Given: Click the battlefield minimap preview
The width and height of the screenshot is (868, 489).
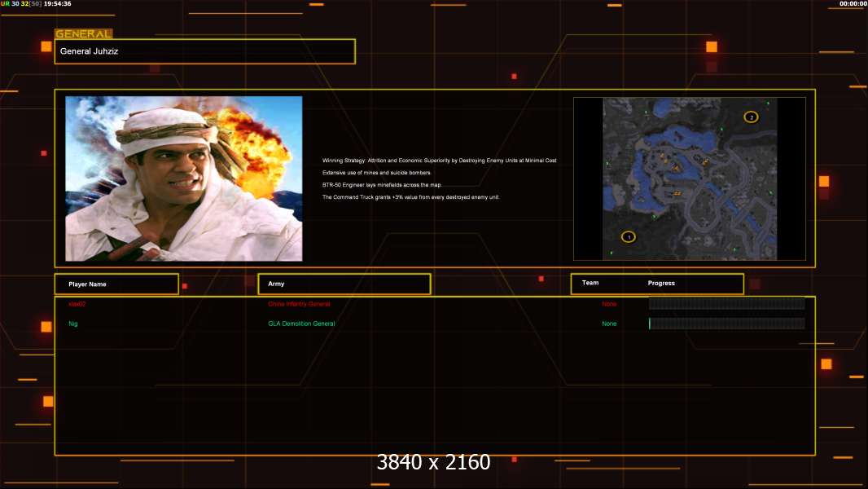Looking at the screenshot, I should click(x=690, y=178).
